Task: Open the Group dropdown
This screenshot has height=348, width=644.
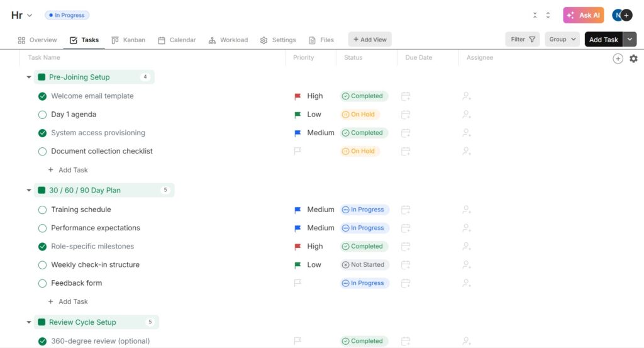Action: 562,39
